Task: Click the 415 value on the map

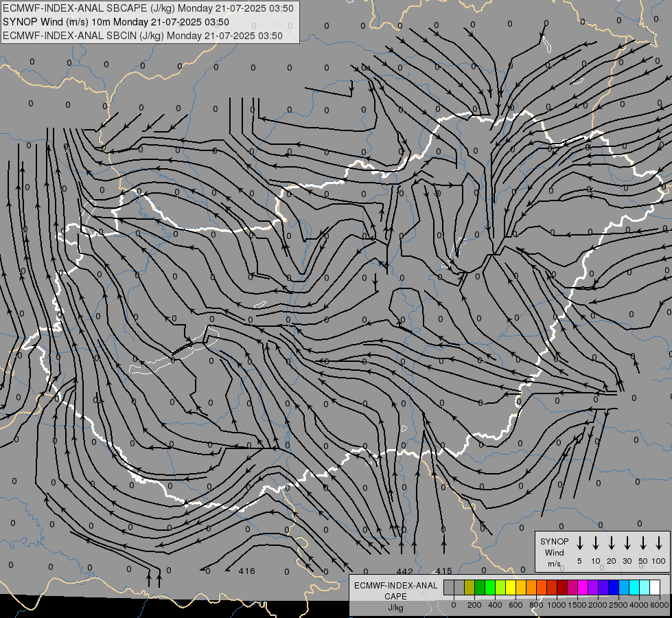Action: (443, 571)
